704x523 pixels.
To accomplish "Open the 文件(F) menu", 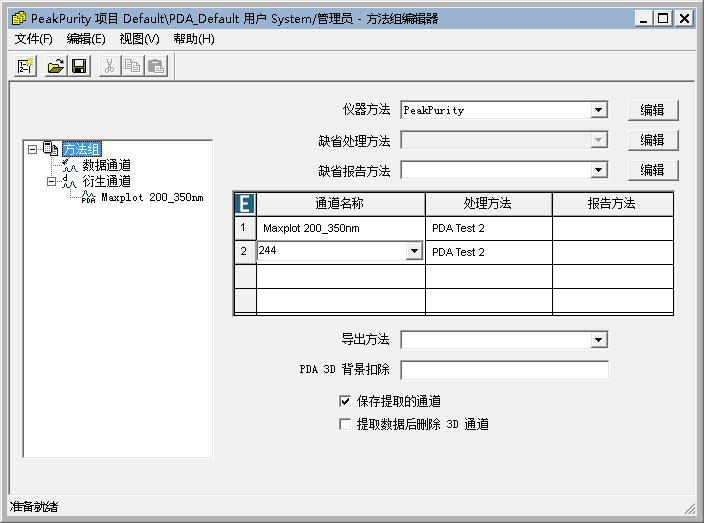I will [34, 39].
